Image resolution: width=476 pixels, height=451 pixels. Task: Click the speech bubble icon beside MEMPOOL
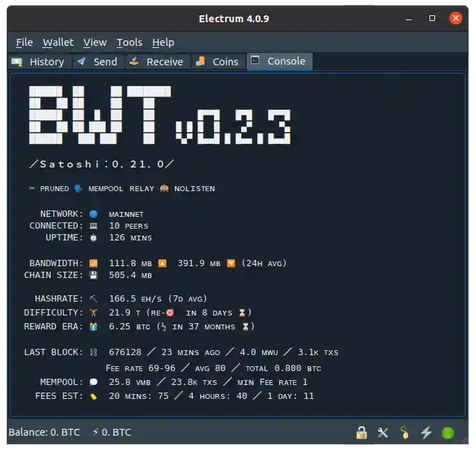[x=94, y=382]
